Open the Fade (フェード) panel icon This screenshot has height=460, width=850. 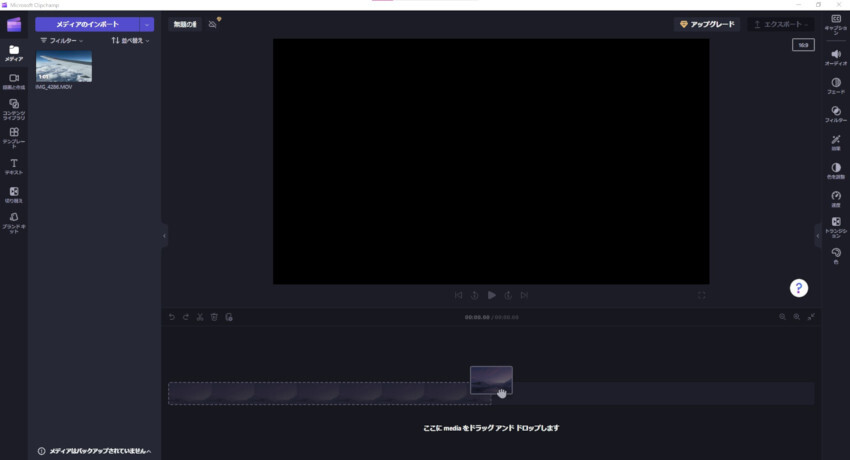(x=835, y=85)
